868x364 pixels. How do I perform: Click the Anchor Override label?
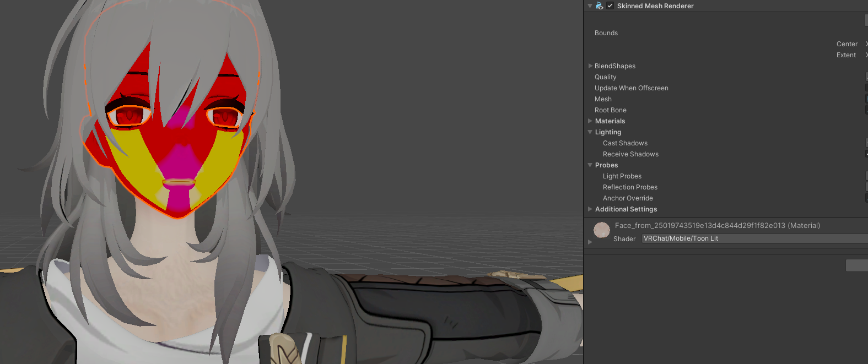(x=628, y=198)
